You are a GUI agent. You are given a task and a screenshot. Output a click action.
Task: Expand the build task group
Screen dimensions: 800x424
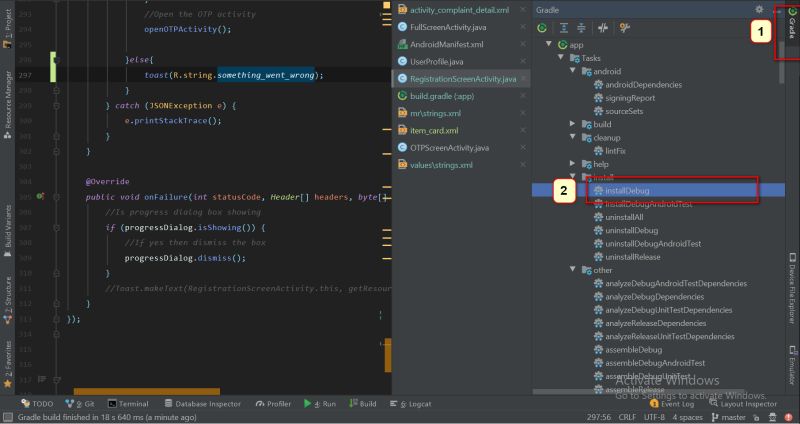point(572,124)
